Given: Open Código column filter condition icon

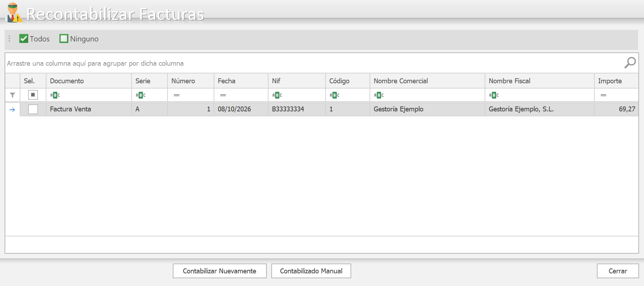Looking at the screenshot, I should coord(335,95).
